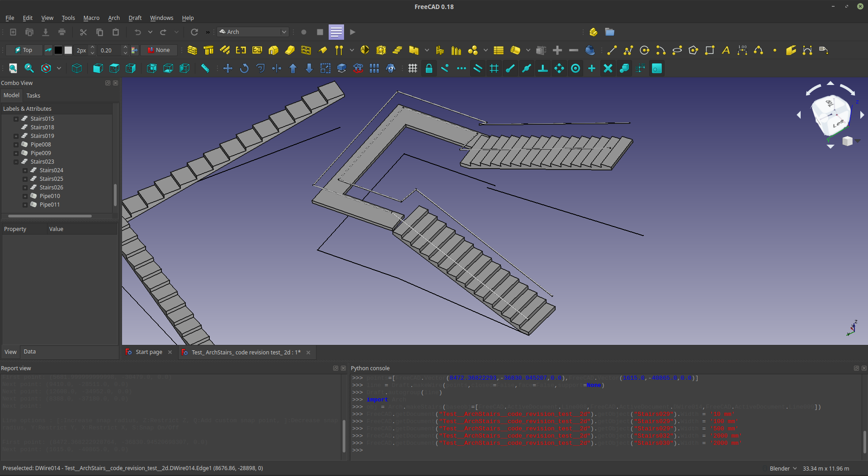Image resolution: width=868 pixels, height=476 pixels.
Task: Click the Arch Stairs tool icon
Action: pos(397,50)
